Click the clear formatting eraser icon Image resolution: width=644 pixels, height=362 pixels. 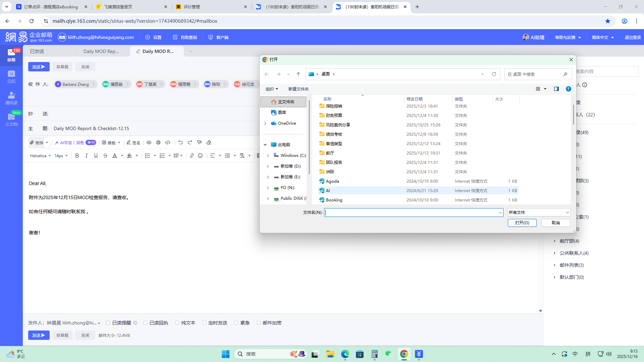(209, 142)
